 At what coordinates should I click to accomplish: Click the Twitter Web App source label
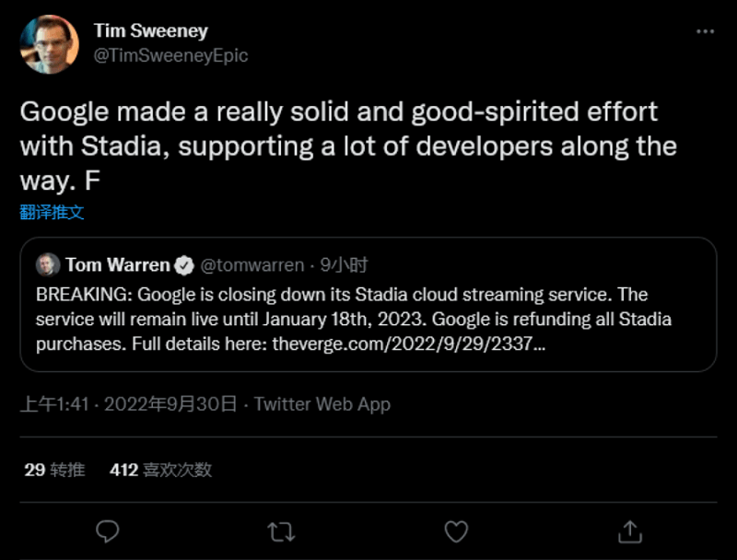[322, 404]
